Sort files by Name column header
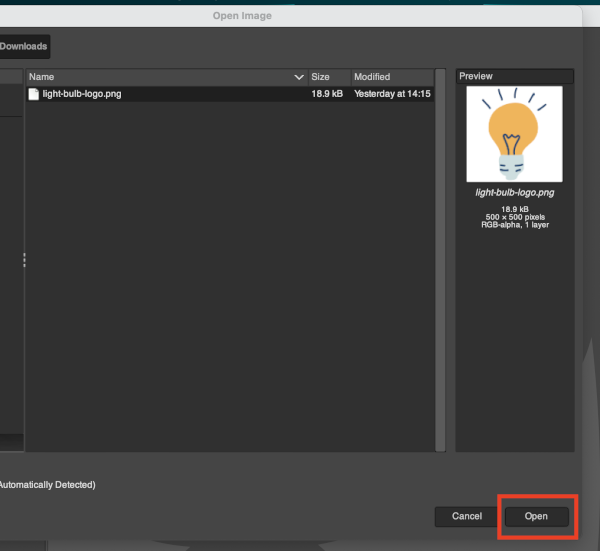600x551 pixels. pos(167,77)
